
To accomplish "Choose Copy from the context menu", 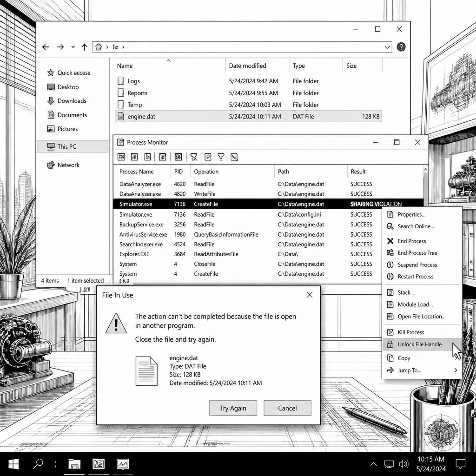I will click(422, 358).
